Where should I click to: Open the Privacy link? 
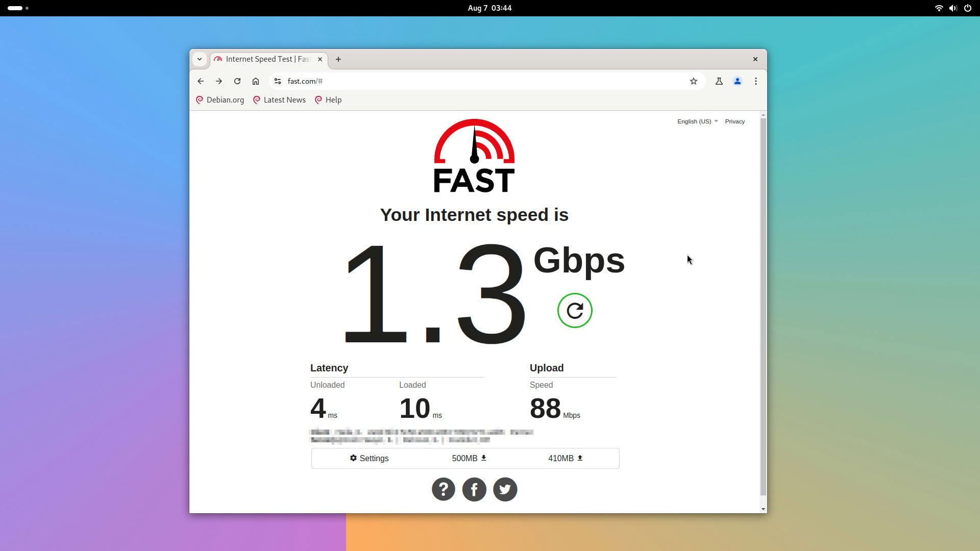point(735,121)
